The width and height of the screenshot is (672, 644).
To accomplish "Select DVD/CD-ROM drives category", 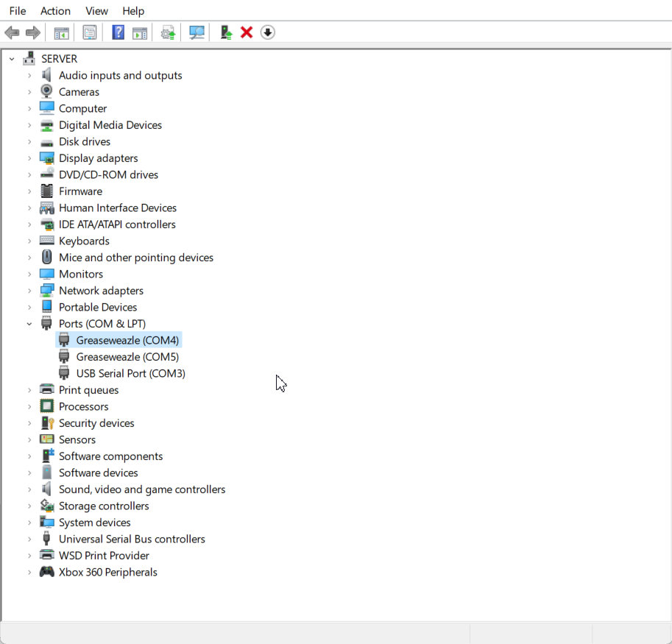I will (108, 174).
